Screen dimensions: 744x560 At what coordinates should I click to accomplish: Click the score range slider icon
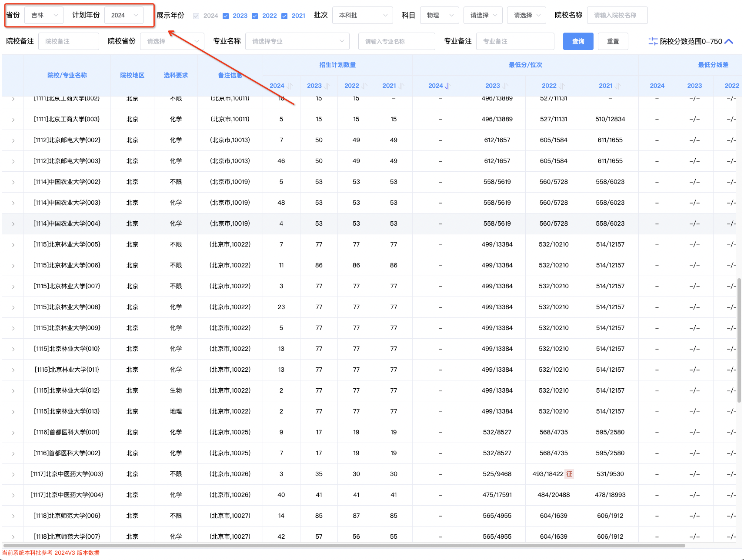coord(653,41)
